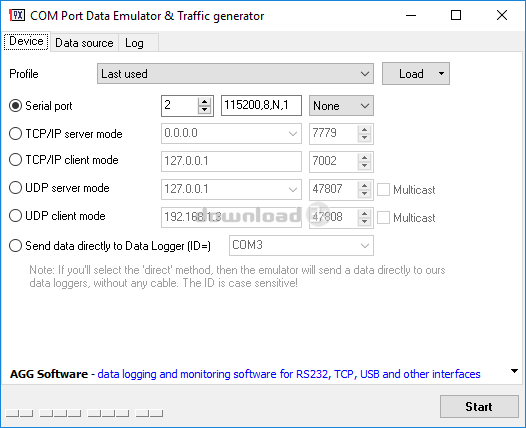Open the AGG Software data logging link
This screenshot has height=428, width=526.
click(289, 374)
